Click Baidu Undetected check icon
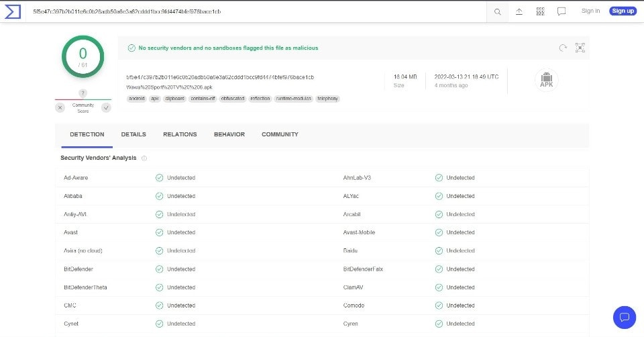The width and height of the screenshot is (644, 337). pos(439,250)
